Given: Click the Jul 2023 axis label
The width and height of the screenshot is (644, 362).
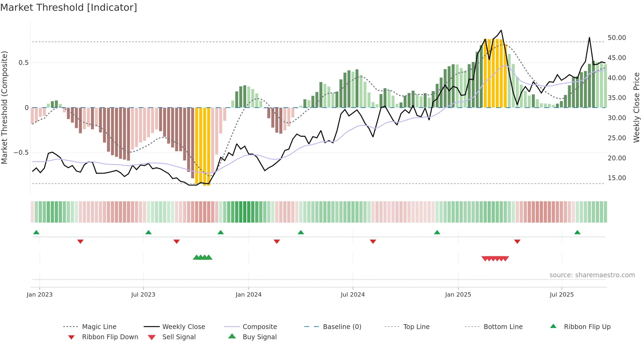Looking at the screenshot, I should pos(143,295).
